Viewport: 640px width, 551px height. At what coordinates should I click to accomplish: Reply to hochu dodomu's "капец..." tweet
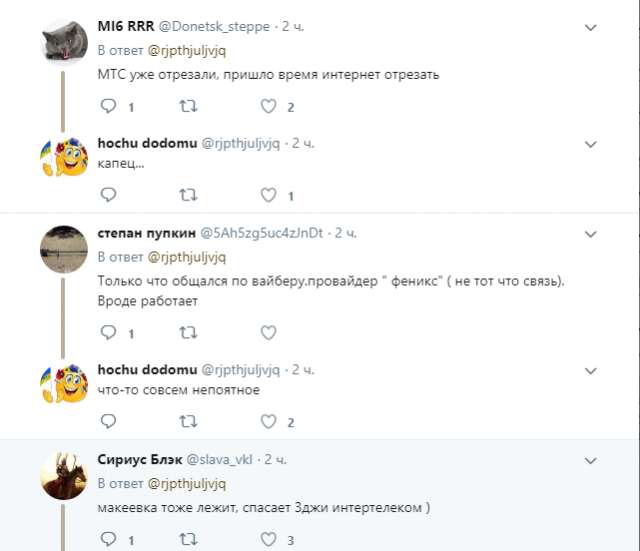point(108,195)
